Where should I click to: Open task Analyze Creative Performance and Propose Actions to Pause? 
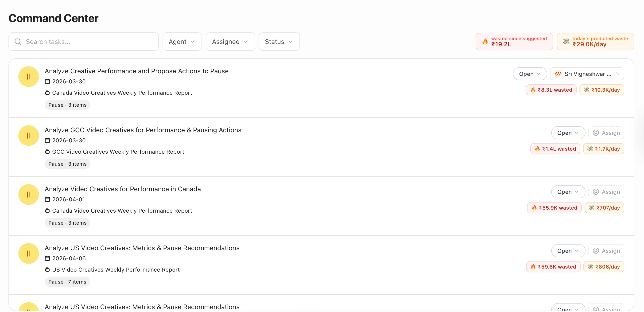[x=136, y=71]
